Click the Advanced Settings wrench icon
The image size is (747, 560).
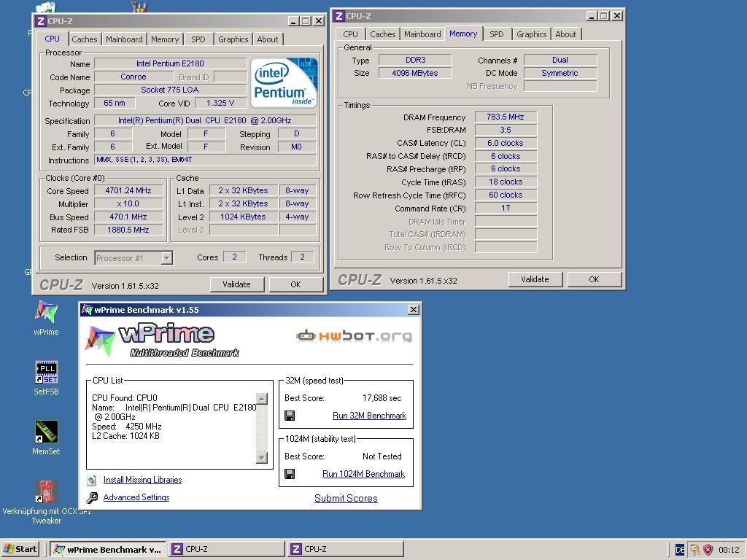(x=92, y=497)
